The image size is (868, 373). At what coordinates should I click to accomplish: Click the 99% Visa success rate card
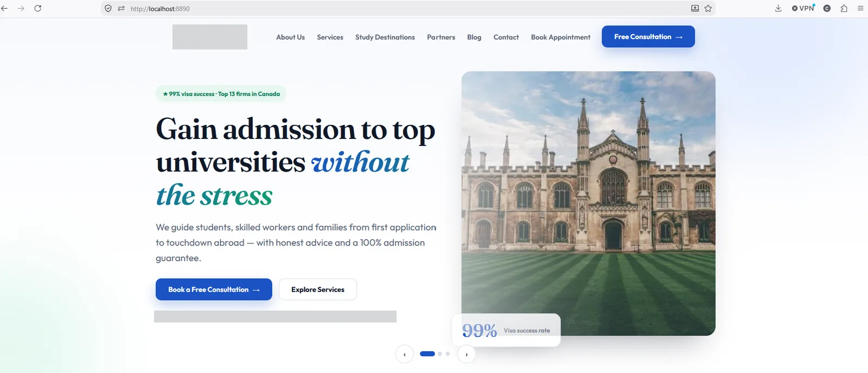[506, 330]
